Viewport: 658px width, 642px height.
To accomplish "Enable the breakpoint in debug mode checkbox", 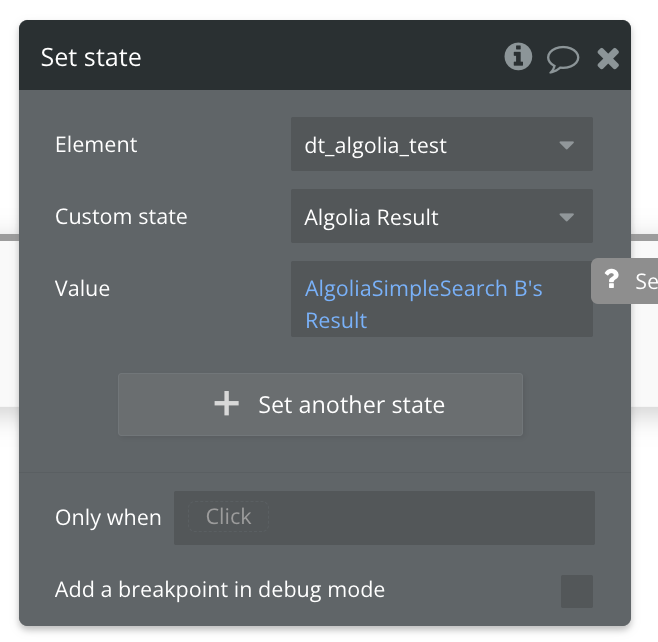I will coord(577,591).
